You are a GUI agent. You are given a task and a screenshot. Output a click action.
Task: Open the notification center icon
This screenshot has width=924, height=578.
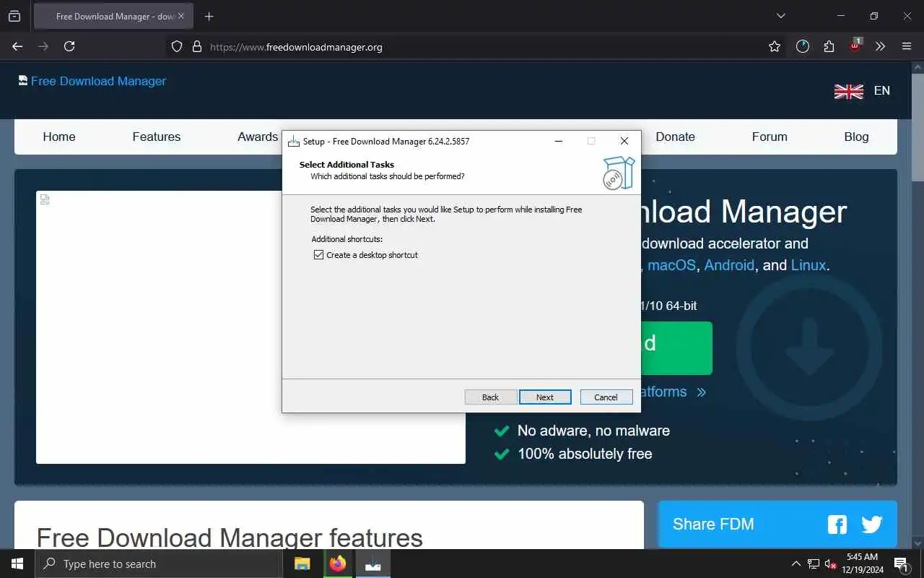(902, 564)
